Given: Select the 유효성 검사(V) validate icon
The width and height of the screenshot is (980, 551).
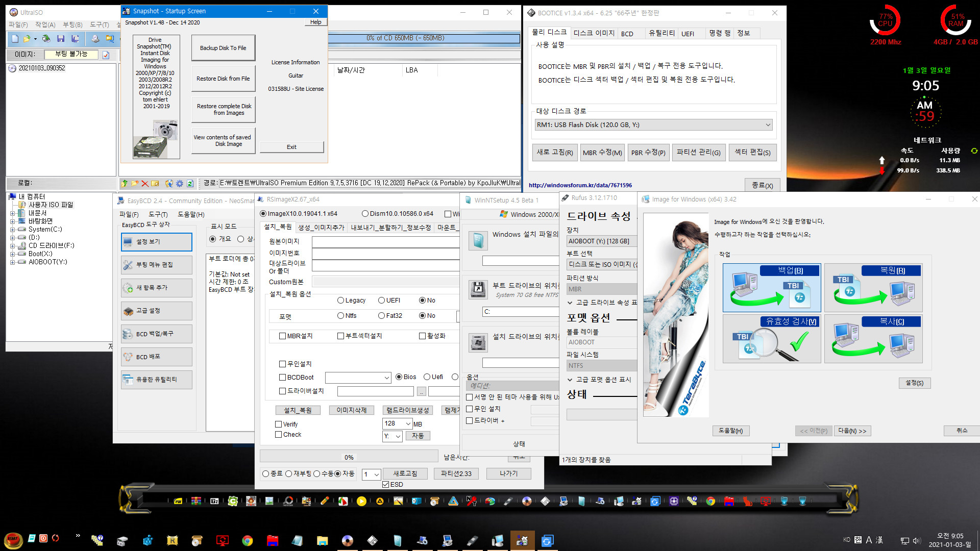Looking at the screenshot, I should point(771,339).
